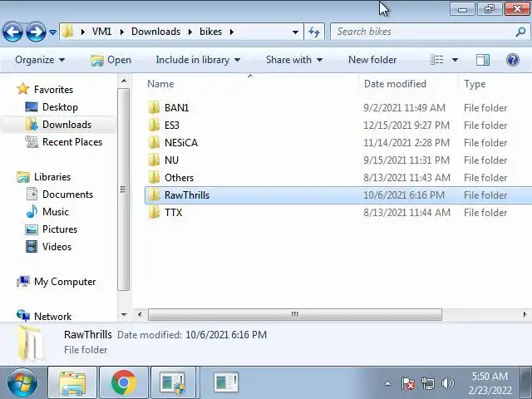Click Windows Explorer taskbar icon
532x399 pixels.
click(x=72, y=382)
